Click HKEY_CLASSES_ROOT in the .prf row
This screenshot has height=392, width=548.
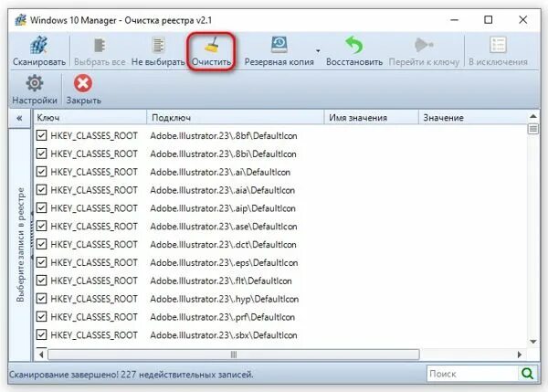click(94, 317)
